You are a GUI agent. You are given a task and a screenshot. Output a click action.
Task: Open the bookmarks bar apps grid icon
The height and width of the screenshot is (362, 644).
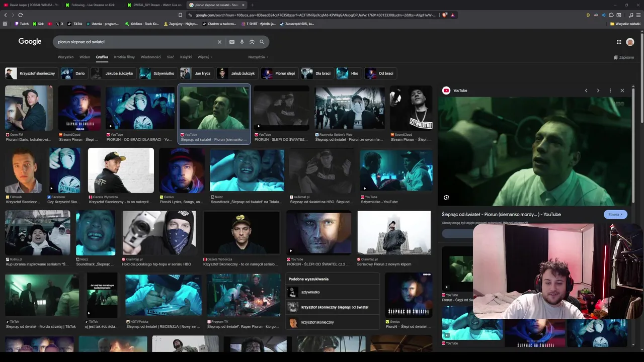coord(5,24)
